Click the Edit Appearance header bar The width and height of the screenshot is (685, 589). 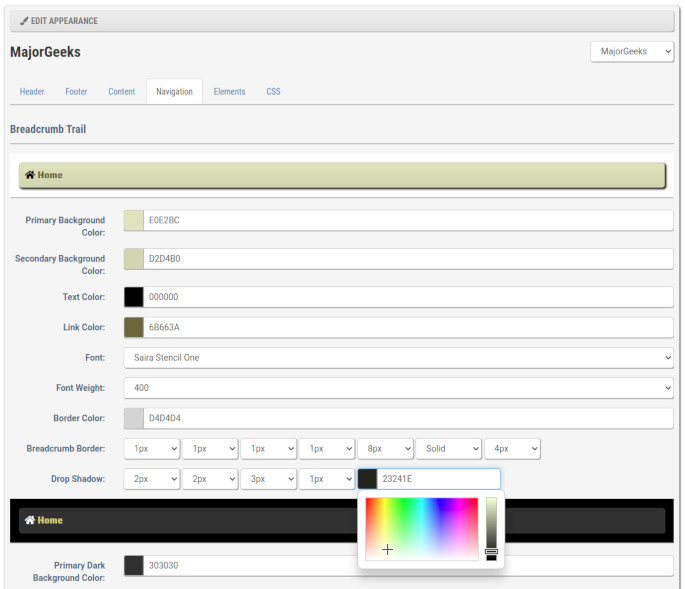342,21
